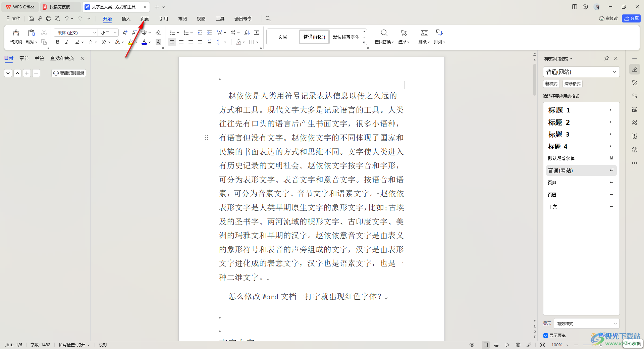Switch to the 插入 ribbon tab
The width and height of the screenshot is (644, 349).
[126, 19]
